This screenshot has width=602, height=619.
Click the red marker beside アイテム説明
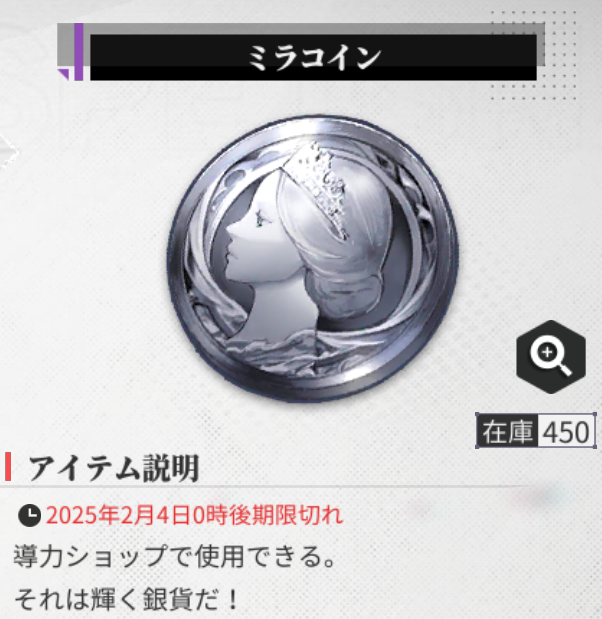(x=8, y=467)
